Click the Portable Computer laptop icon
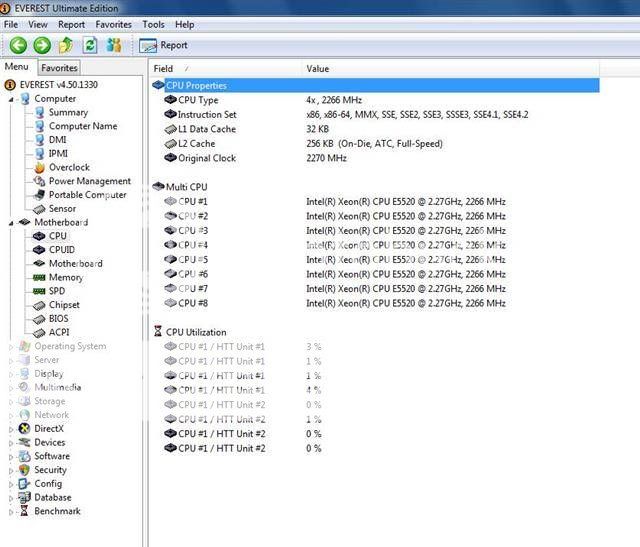The height and width of the screenshot is (547, 640). pos(39,195)
